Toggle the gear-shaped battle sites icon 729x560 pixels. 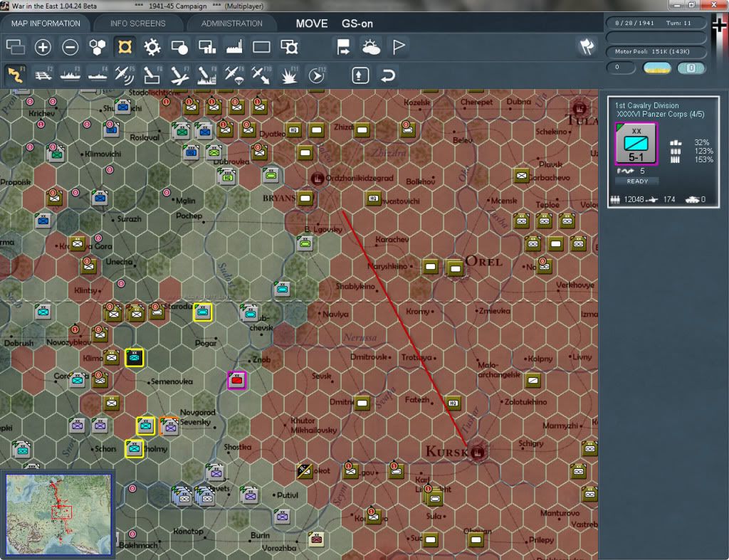pos(152,47)
